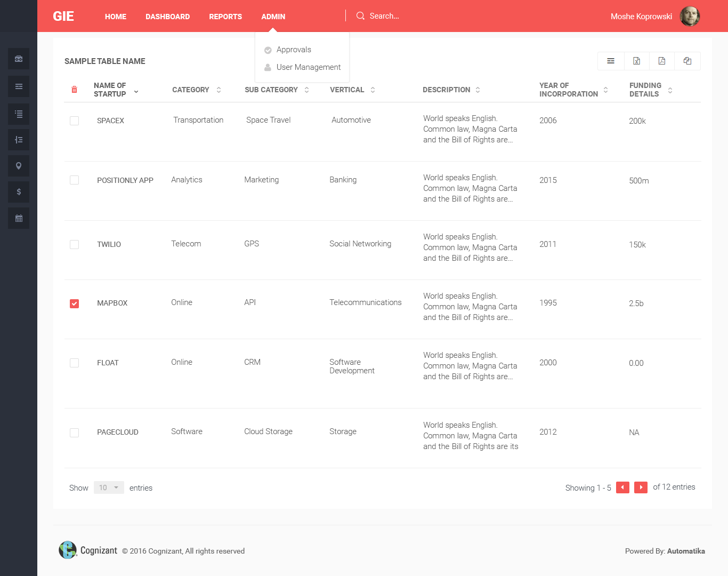Click the POSITIONLY APP startup name
The image size is (728, 576).
(x=125, y=180)
